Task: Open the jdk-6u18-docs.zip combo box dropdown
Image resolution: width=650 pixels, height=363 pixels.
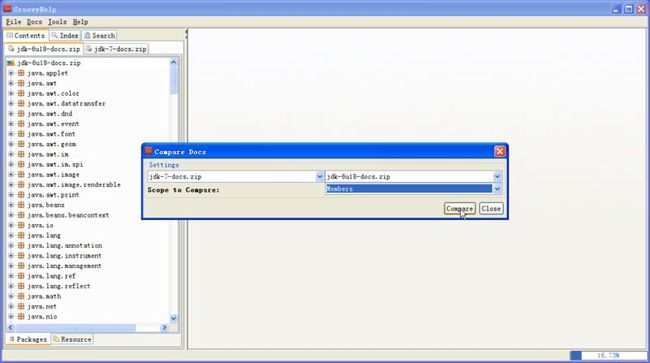Action: [497, 177]
